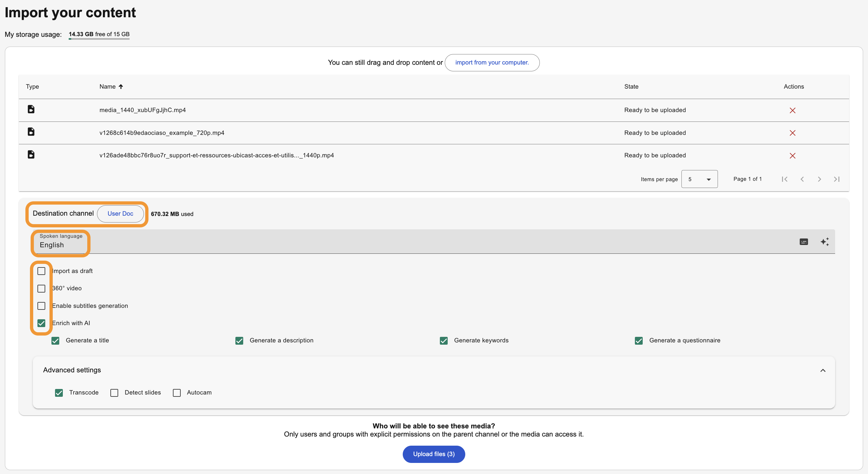Go to previous page of file list
868x474 pixels.
coord(802,179)
